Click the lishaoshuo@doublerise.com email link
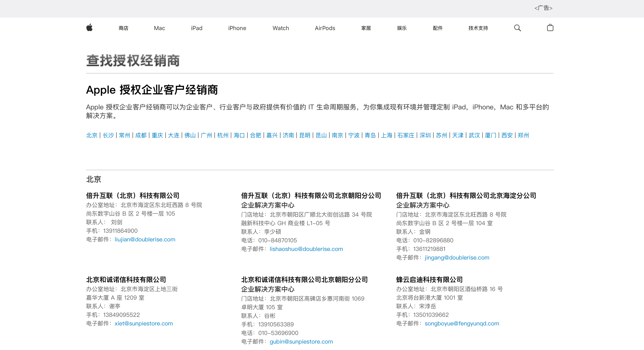The height and width of the screenshot is (350, 644). (306, 249)
